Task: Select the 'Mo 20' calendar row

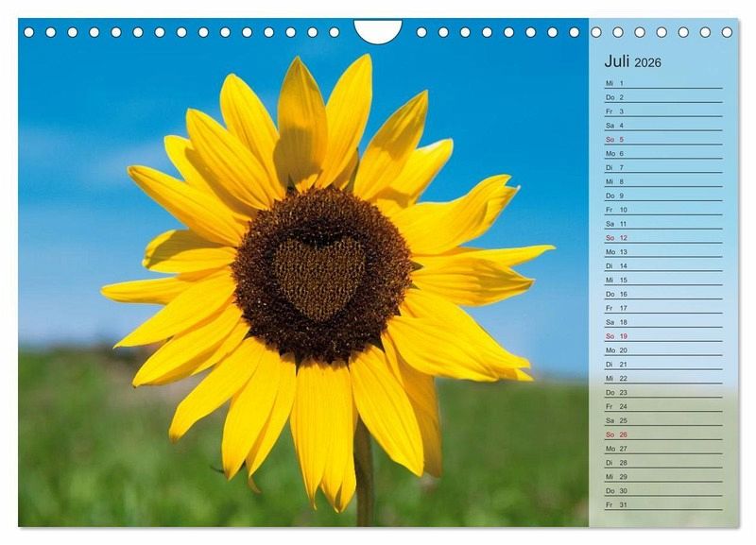Action: (663, 350)
